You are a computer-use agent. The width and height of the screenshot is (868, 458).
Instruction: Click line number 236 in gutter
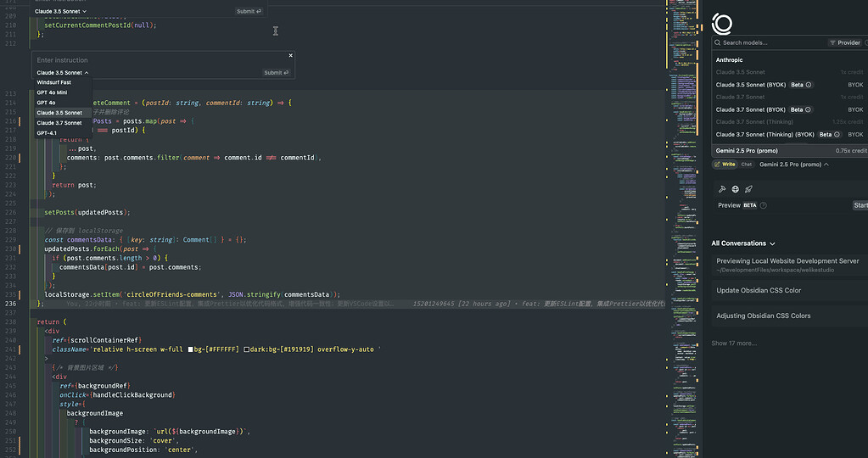coord(10,304)
